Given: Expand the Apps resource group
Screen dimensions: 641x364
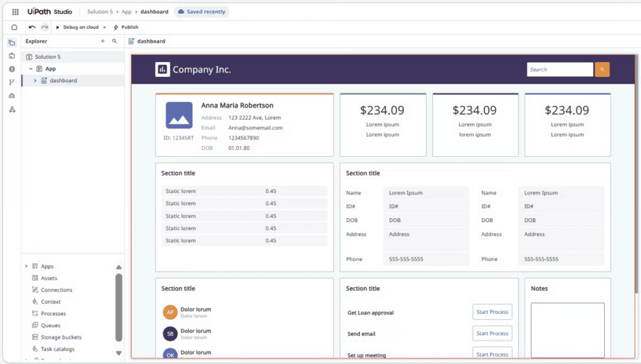Looking at the screenshot, I should tap(26, 266).
